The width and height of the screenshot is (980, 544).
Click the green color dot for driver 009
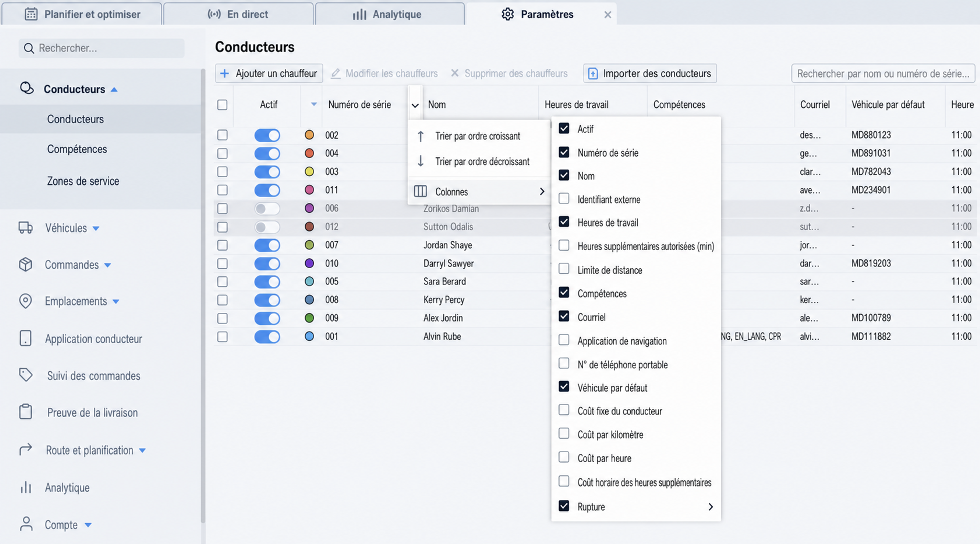click(309, 317)
